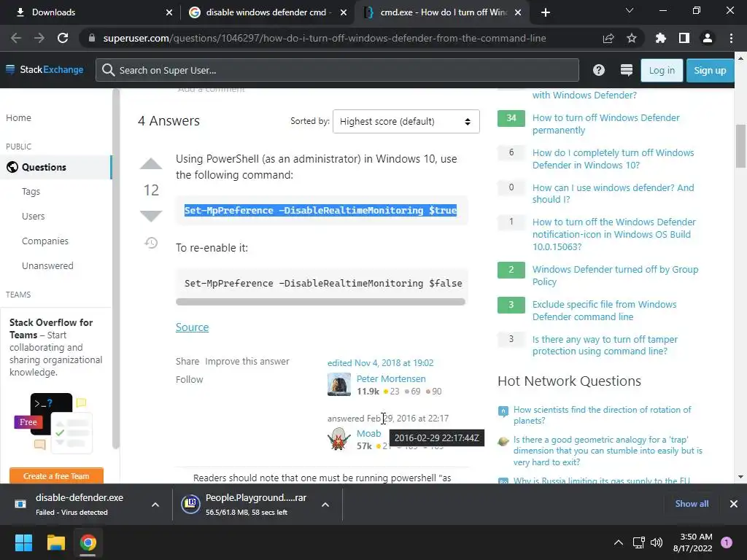Upvote the answer scored 12
Image resolution: width=747 pixels, height=560 pixels.
pyautogui.click(x=151, y=164)
